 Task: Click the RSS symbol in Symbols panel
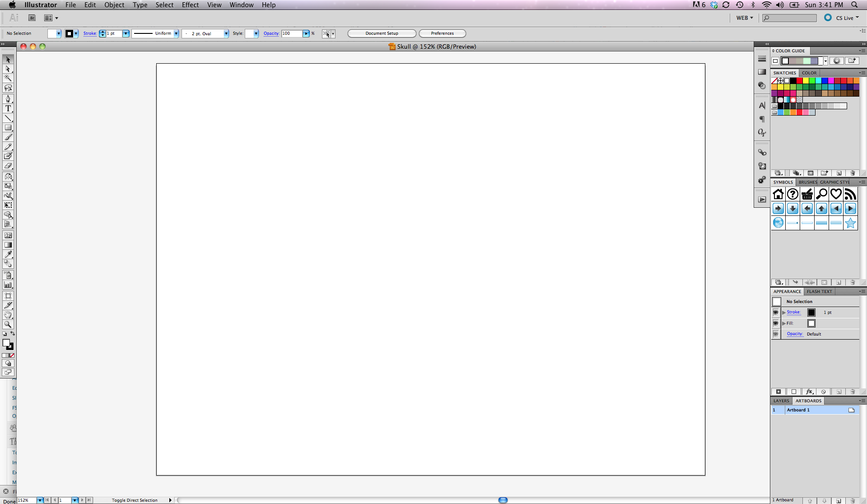click(x=850, y=194)
